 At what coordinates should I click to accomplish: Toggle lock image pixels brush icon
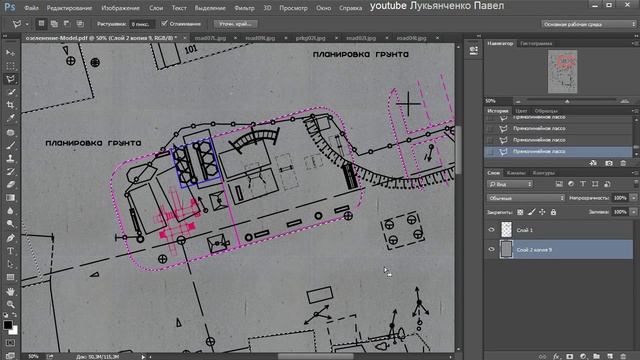tap(531, 212)
